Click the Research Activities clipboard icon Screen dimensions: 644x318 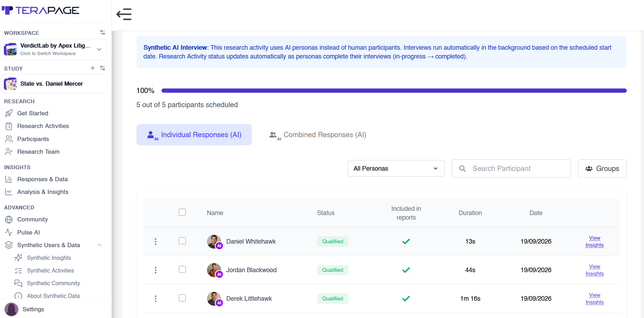point(9,126)
